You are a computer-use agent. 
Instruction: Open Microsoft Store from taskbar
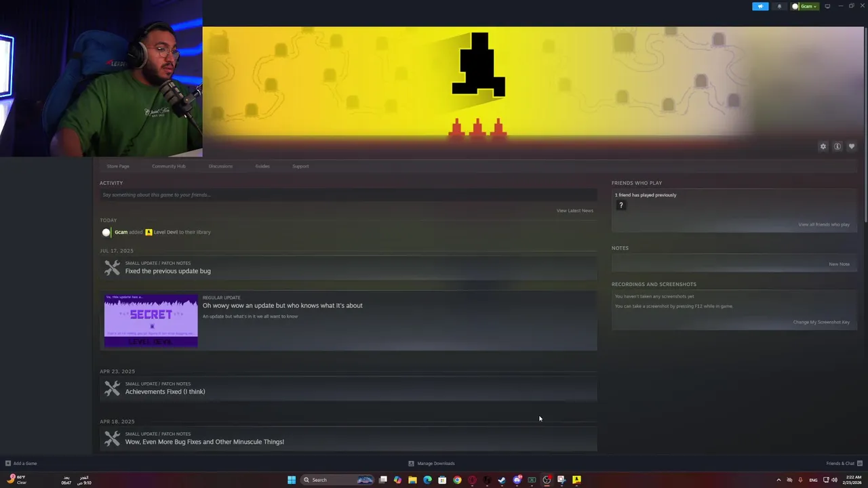(442, 480)
